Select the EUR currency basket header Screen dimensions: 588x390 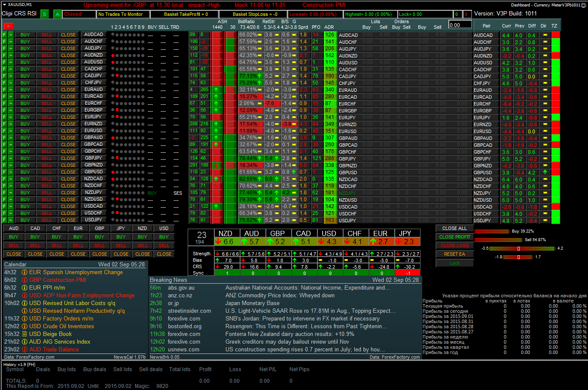[78, 228]
